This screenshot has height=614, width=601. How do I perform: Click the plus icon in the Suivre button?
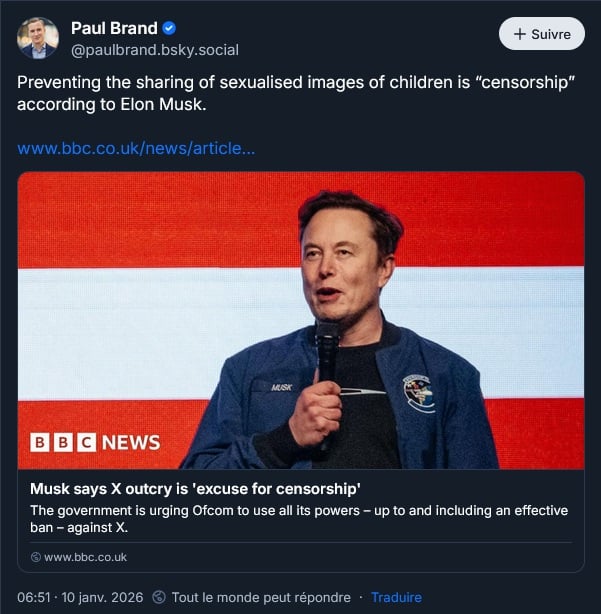519,34
